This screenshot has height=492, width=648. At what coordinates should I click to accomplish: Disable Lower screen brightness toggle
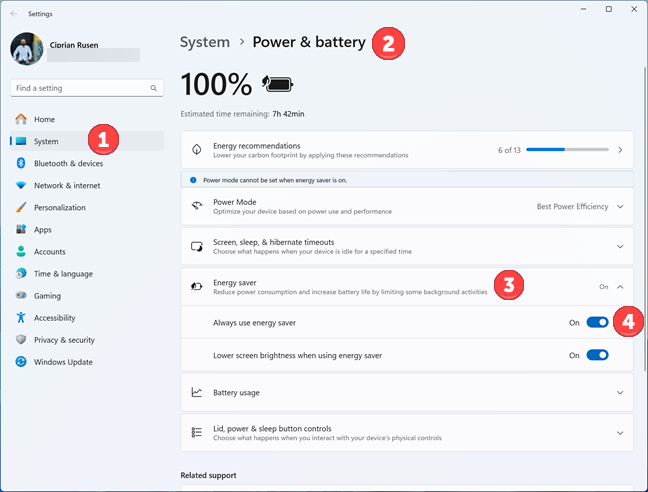click(597, 355)
